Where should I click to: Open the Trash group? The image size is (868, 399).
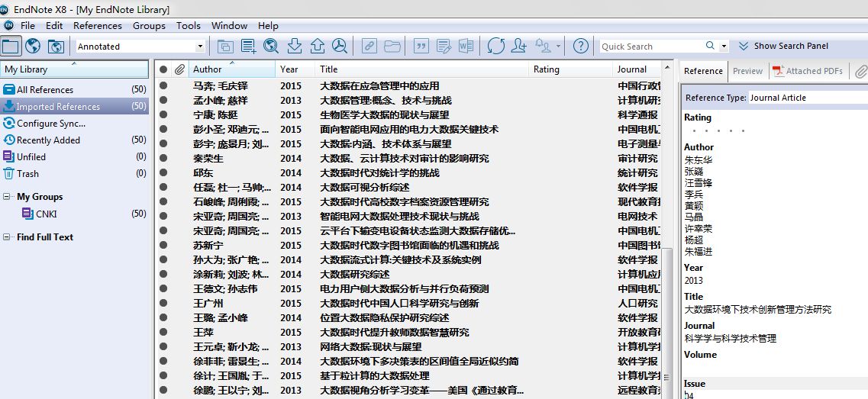coord(74,174)
